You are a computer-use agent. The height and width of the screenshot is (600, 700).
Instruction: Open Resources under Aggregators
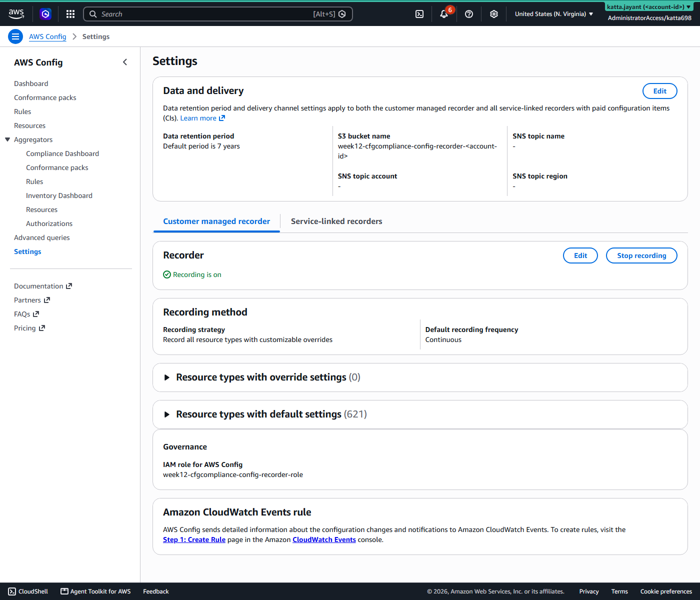(41, 209)
